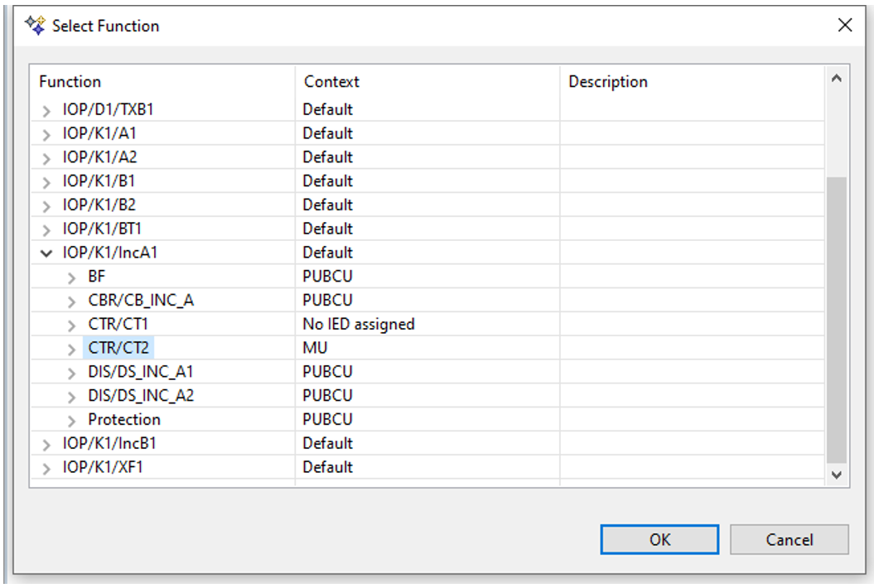The width and height of the screenshot is (874, 588).
Task: Collapse the IOP/K1/IncA1 node
Action: [47, 253]
